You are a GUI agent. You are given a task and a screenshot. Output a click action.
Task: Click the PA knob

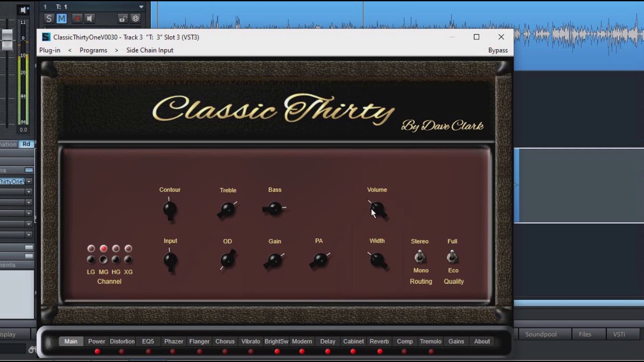pos(319,260)
